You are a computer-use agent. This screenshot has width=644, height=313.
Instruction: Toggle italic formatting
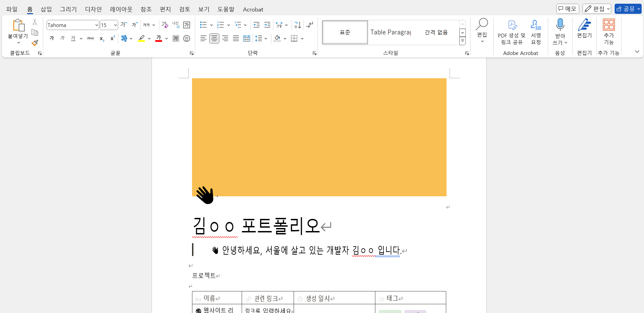point(62,38)
